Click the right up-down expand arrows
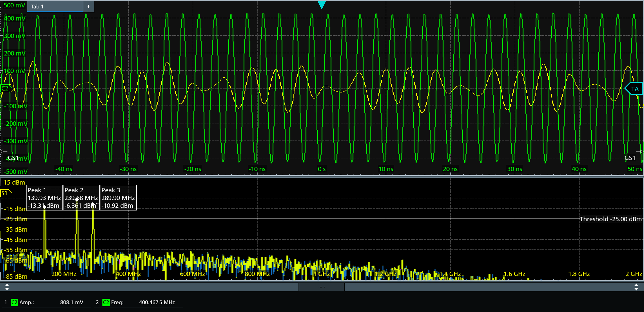The height and width of the screenshot is (312, 644). pyautogui.click(x=636, y=287)
